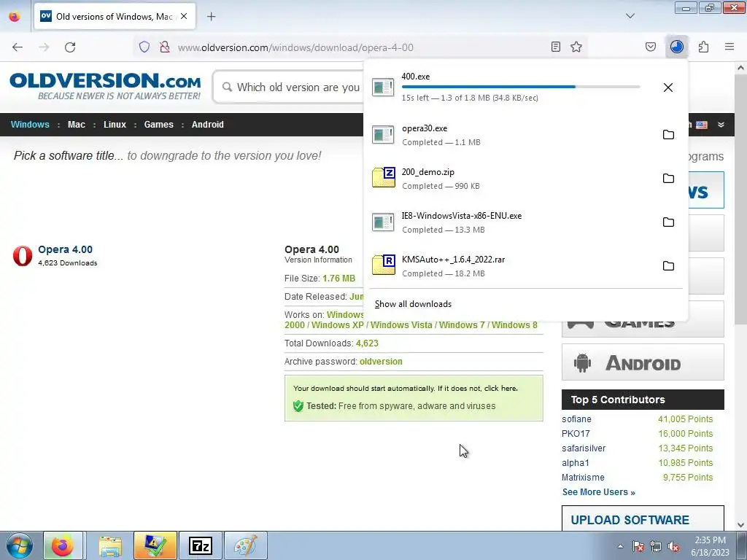Viewport: 747px width, 560px height.
Task: Toggle reader view icon in address bar
Action: (x=555, y=47)
